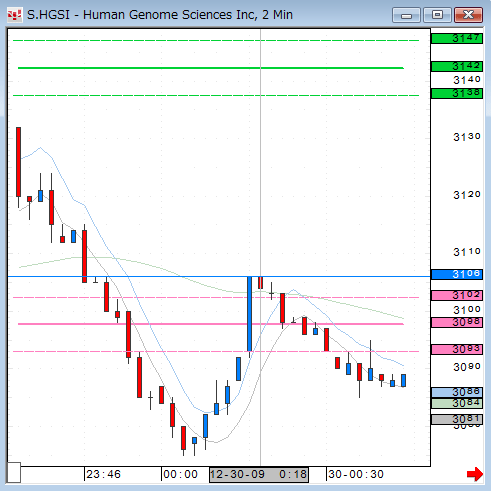Click the 12-30-09 0:18 cursor time label
The height and width of the screenshot is (491, 491).
click(259, 474)
